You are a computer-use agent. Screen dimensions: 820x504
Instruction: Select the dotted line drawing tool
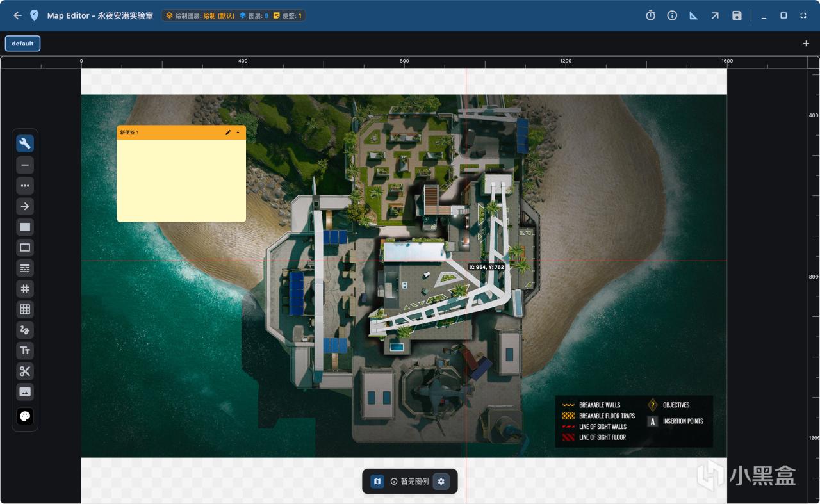click(25, 186)
